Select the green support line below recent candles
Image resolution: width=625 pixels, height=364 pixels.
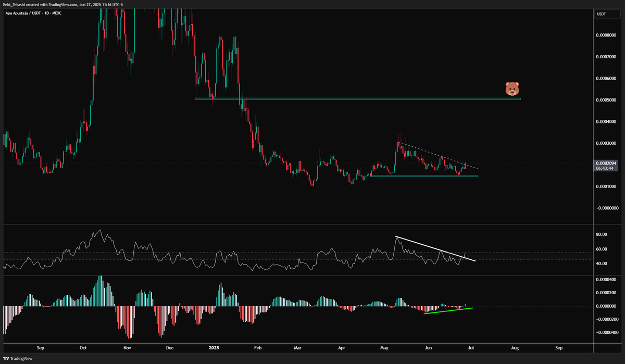click(x=424, y=177)
